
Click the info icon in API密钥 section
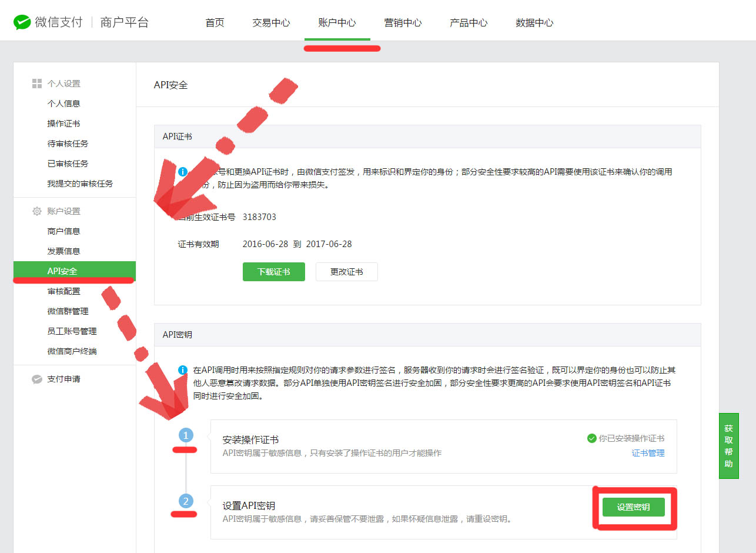coord(183,371)
